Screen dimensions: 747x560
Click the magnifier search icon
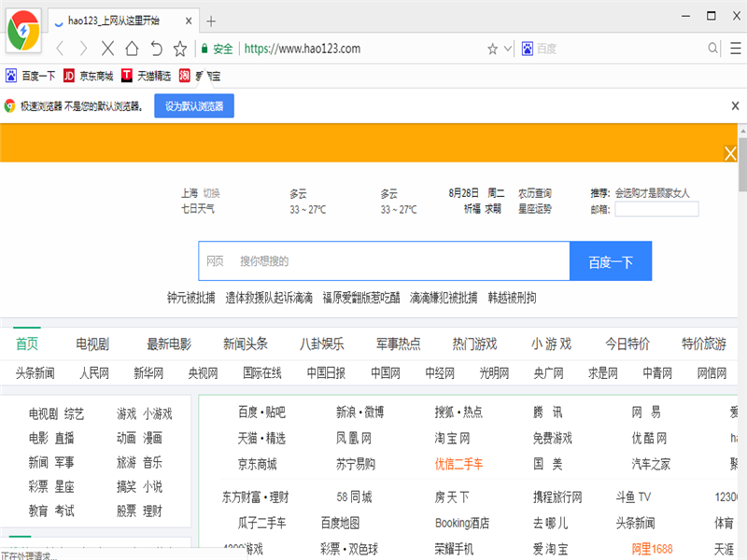712,49
